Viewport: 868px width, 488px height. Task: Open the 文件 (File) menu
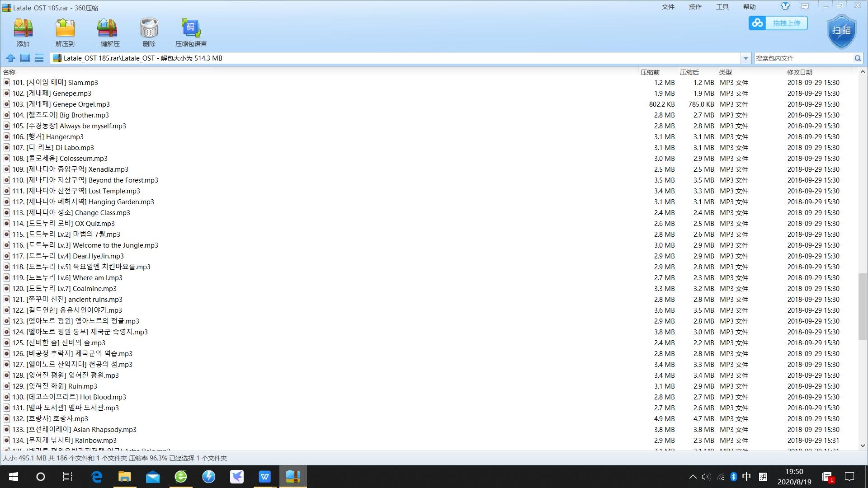(668, 7)
